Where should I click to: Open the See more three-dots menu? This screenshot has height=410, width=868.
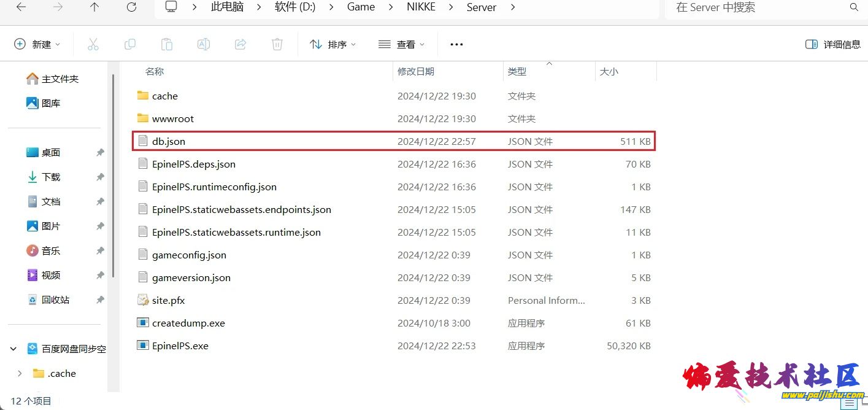click(x=456, y=44)
